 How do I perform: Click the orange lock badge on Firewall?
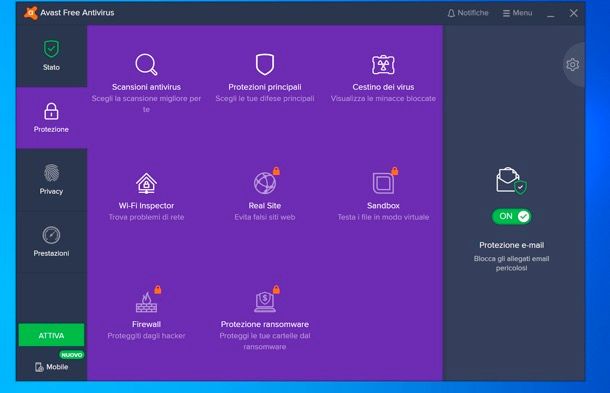(x=158, y=289)
